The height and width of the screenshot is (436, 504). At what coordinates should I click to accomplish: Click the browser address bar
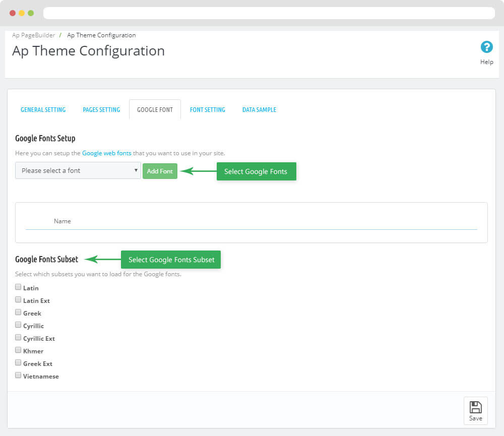(269, 13)
